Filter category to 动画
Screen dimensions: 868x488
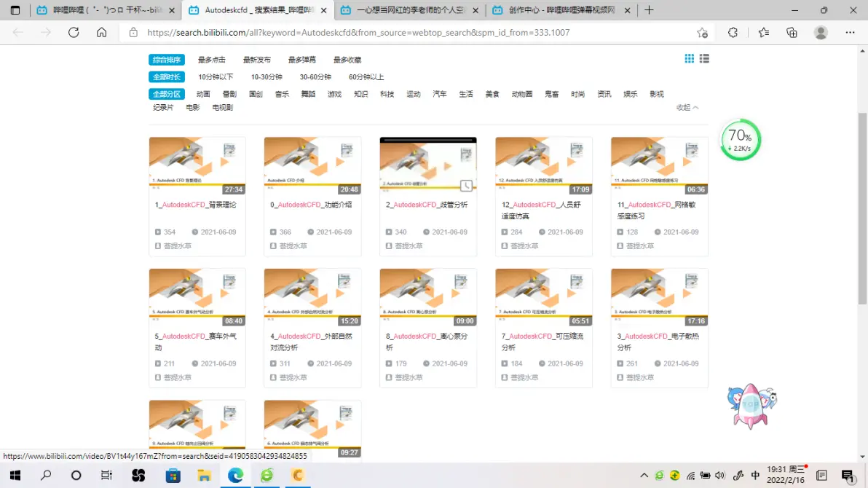click(203, 94)
